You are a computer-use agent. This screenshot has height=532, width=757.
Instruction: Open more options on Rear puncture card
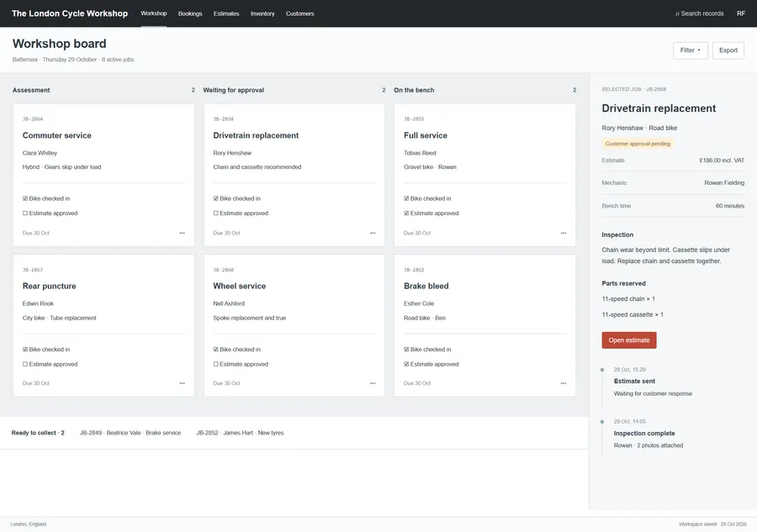pyautogui.click(x=182, y=383)
